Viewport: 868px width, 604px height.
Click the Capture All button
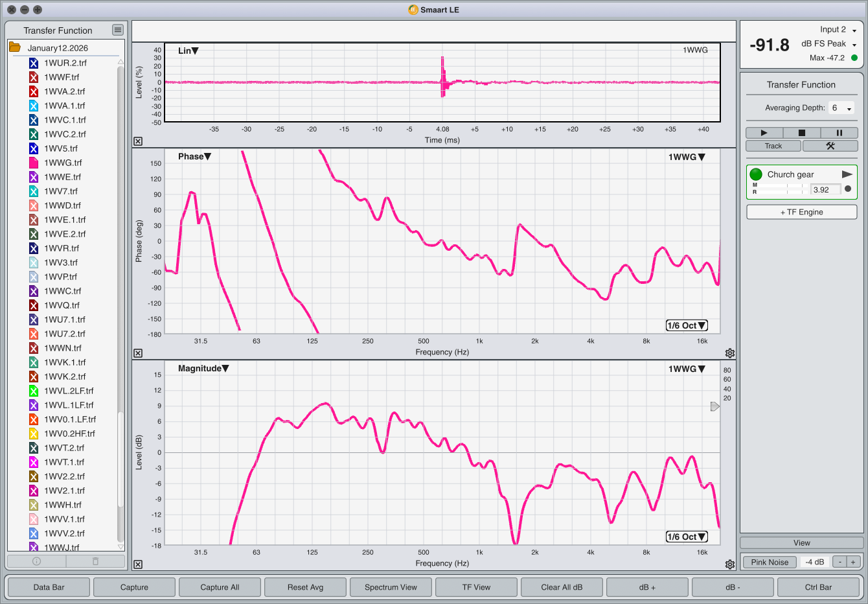[220, 587]
